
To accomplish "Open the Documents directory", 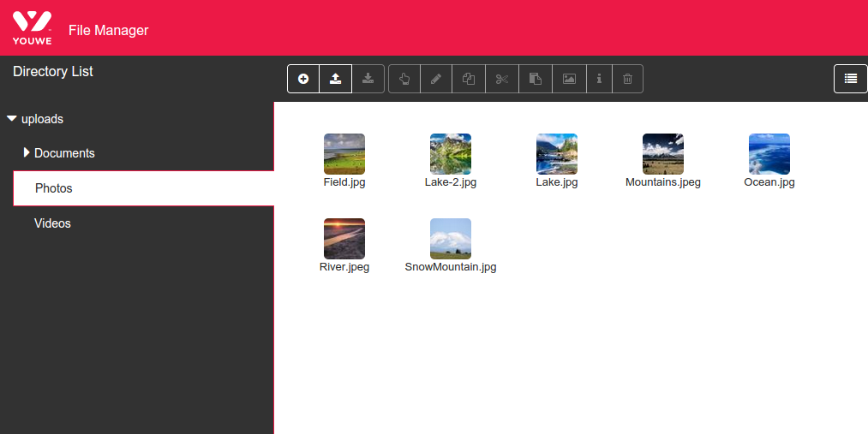I will tap(64, 153).
